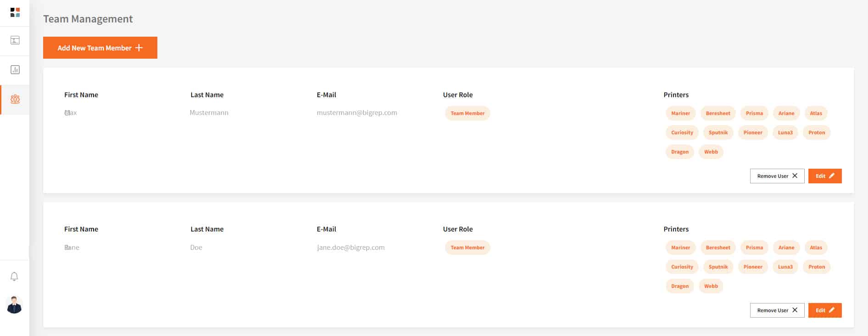Viewport: 868px width, 336px height.
Task: Remove user Jane Doe
Action: [777, 310]
